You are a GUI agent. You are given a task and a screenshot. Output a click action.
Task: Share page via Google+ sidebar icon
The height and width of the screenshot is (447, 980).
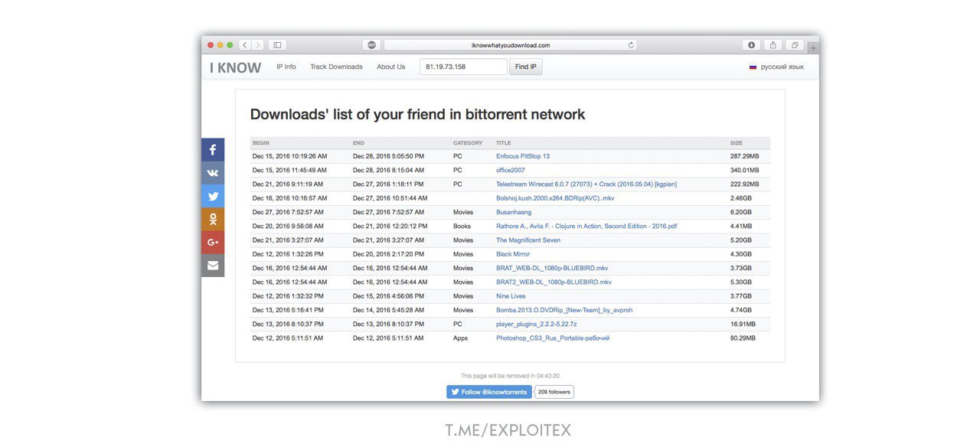(213, 242)
